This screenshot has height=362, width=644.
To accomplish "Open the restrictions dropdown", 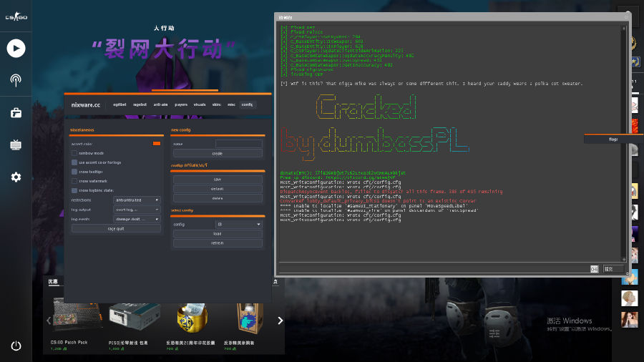I will coord(137,200).
